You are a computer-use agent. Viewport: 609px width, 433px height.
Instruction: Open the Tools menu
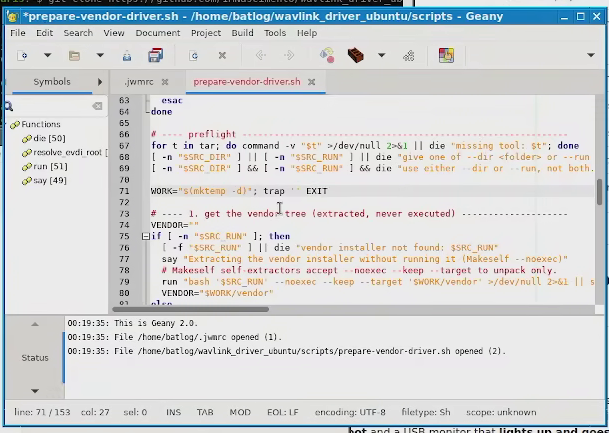[275, 33]
